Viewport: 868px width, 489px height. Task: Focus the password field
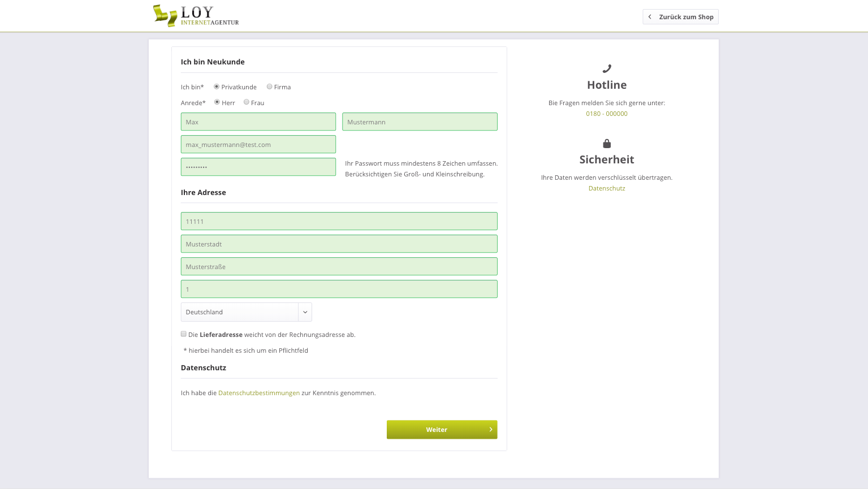tap(258, 167)
